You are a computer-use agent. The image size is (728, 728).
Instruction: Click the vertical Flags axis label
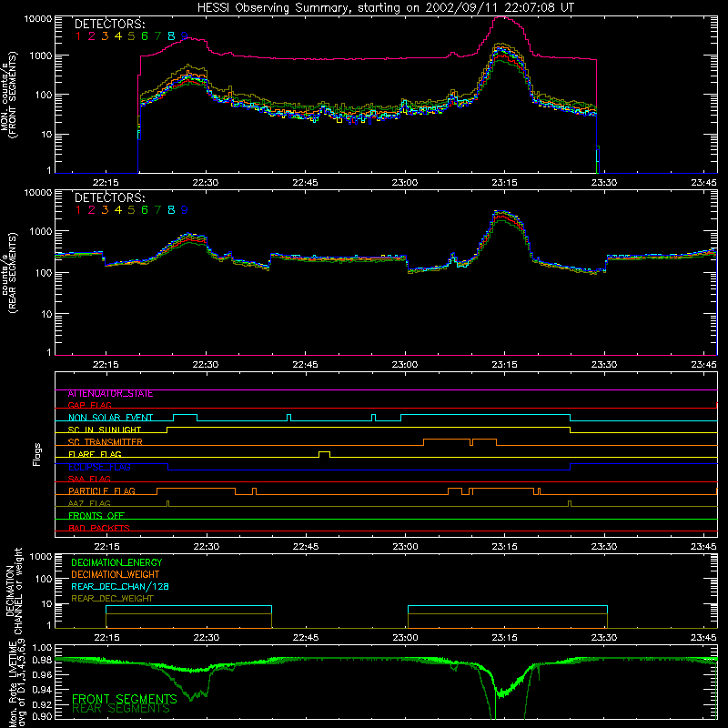[x=37, y=454]
